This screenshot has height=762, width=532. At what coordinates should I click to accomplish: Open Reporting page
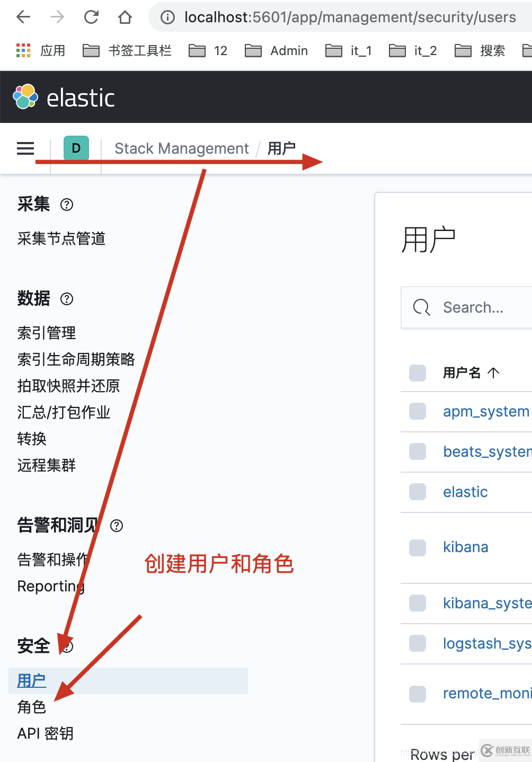(51, 586)
